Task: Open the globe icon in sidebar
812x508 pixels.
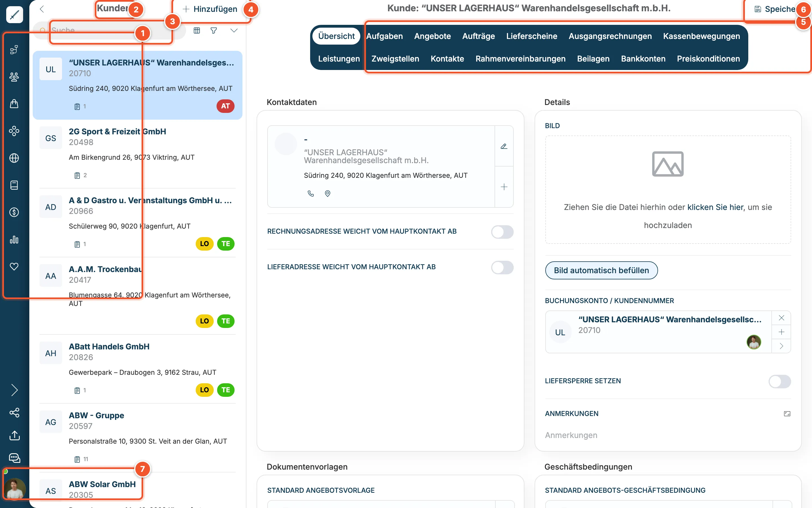Action: pyautogui.click(x=14, y=158)
